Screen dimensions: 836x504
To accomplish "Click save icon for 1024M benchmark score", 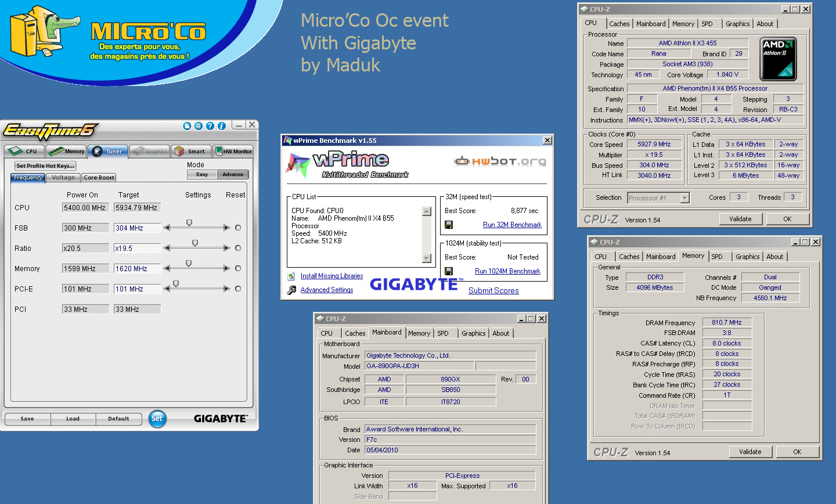I will pyautogui.click(x=449, y=271).
